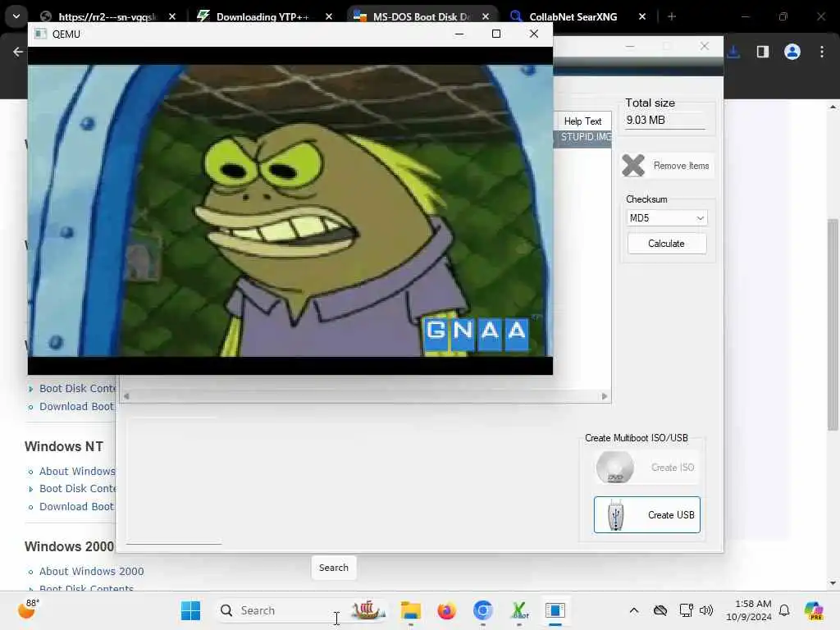Open the browser profile avatar
The width and height of the screenshot is (840, 630).
coord(792,52)
